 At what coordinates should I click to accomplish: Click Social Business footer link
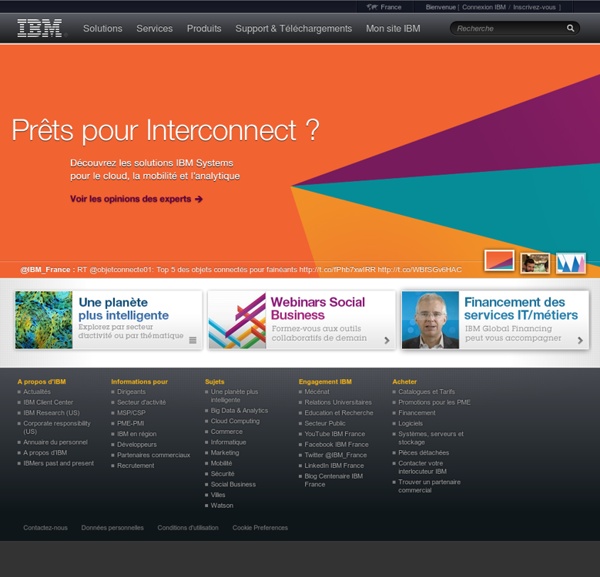[233, 484]
